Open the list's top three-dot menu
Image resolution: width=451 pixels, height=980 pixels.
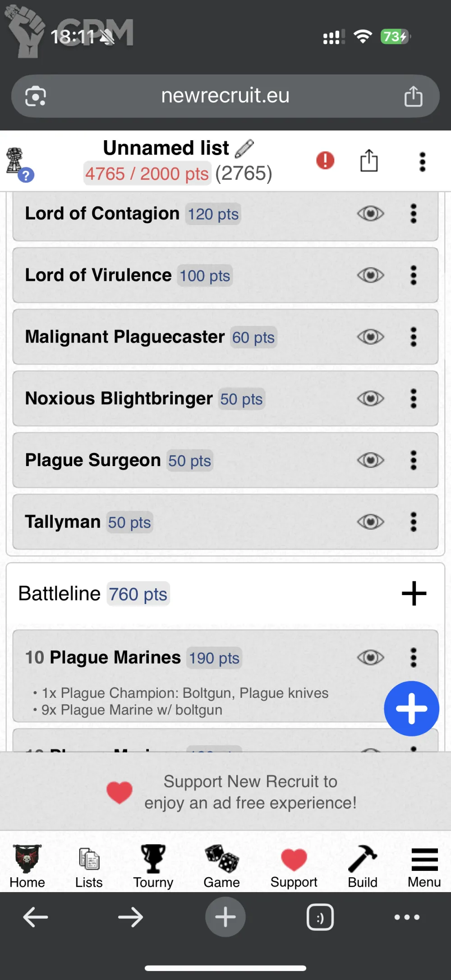pyautogui.click(x=422, y=161)
